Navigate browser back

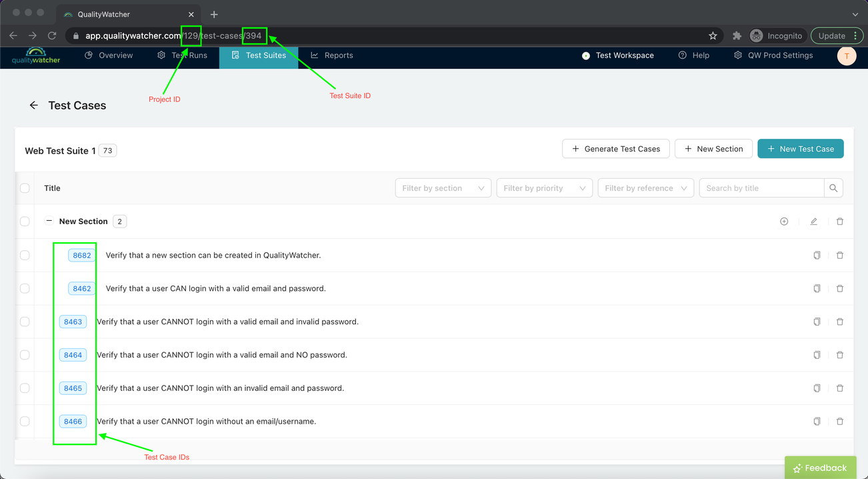click(13, 36)
